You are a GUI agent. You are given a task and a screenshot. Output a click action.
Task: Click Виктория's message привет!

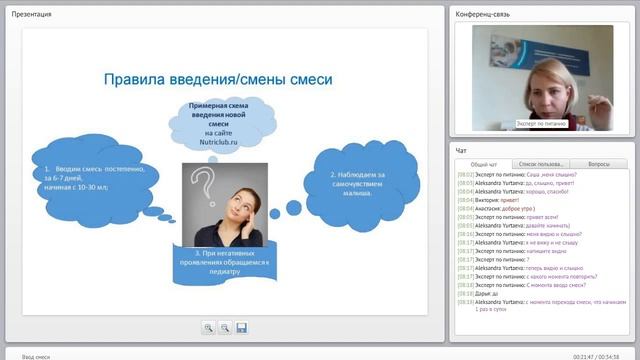509,200
